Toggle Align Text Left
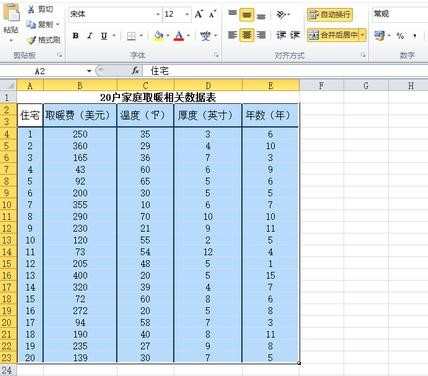Screen dimensions: 428x376 coord(232,35)
